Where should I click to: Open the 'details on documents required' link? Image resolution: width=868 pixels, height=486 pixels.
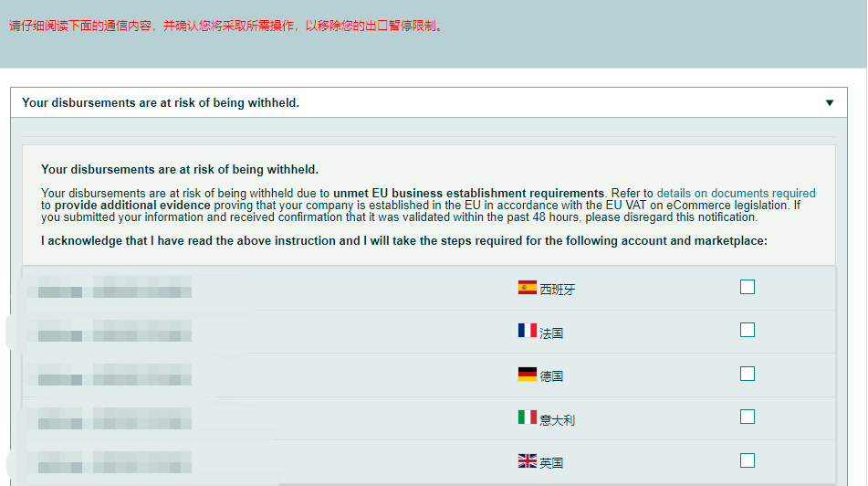click(736, 194)
